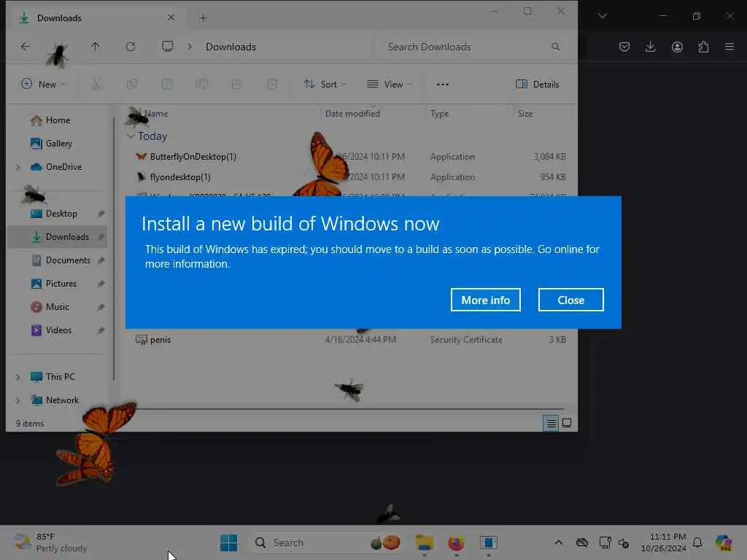This screenshot has height=560, width=747.
Task: Open Gallery in the navigation pane
Action: point(58,144)
